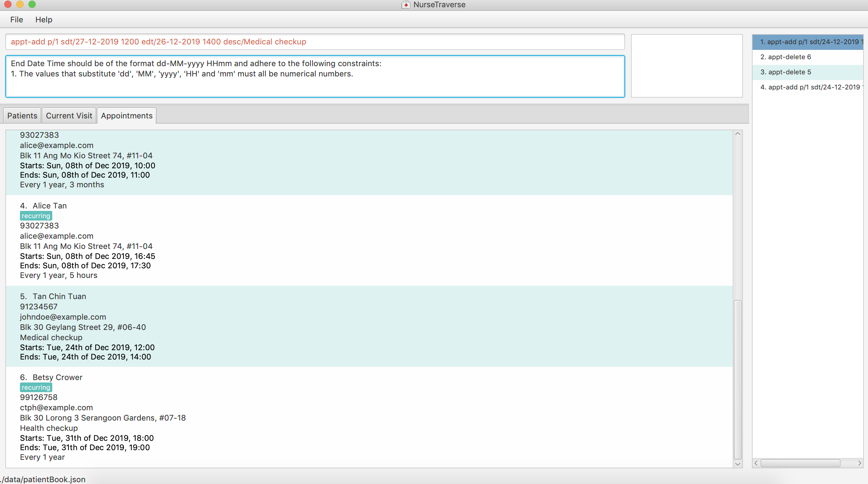The height and width of the screenshot is (484, 868).
Task: Click the recurring tag on Alice Tan appointment
Action: point(36,216)
